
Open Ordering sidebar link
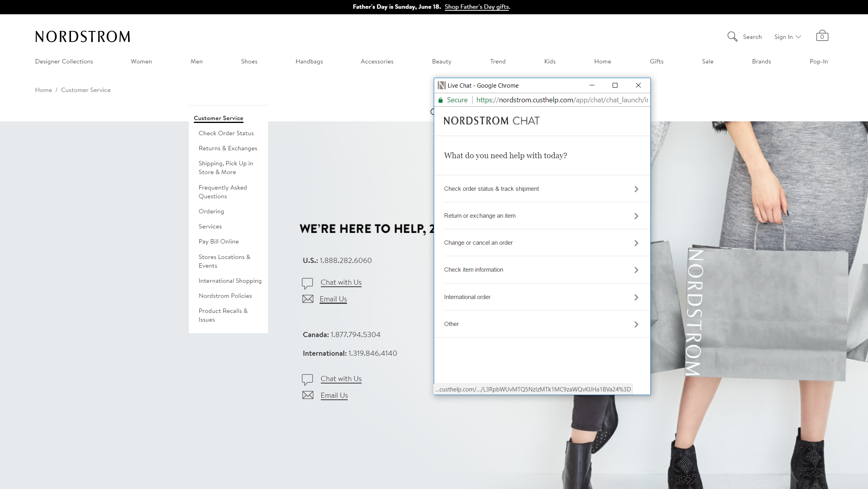211,211
